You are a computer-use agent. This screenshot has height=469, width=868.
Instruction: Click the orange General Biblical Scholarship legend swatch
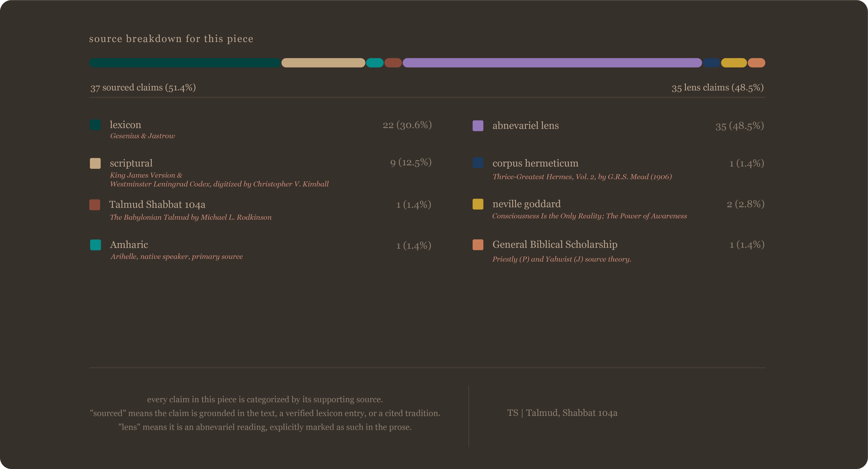pyautogui.click(x=478, y=244)
